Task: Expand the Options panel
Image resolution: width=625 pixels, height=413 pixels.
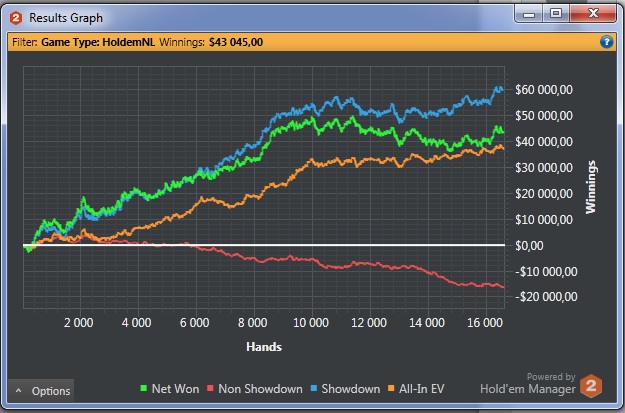Action: (41, 391)
